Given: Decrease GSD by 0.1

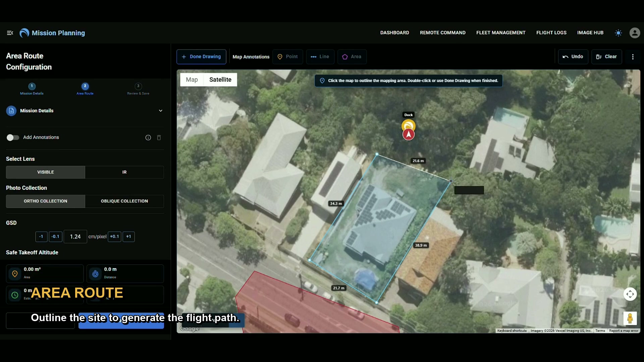Looking at the screenshot, I should click(x=55, y=237).
